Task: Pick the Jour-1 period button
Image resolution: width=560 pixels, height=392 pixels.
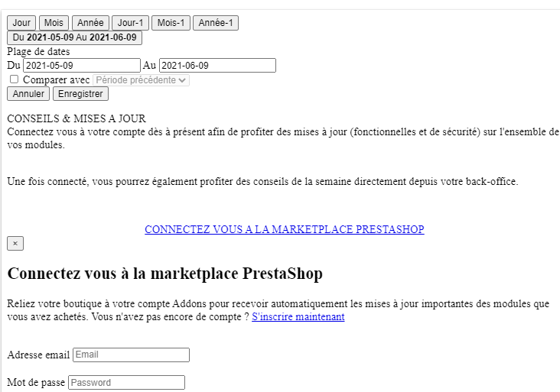Action: [130, 23]
